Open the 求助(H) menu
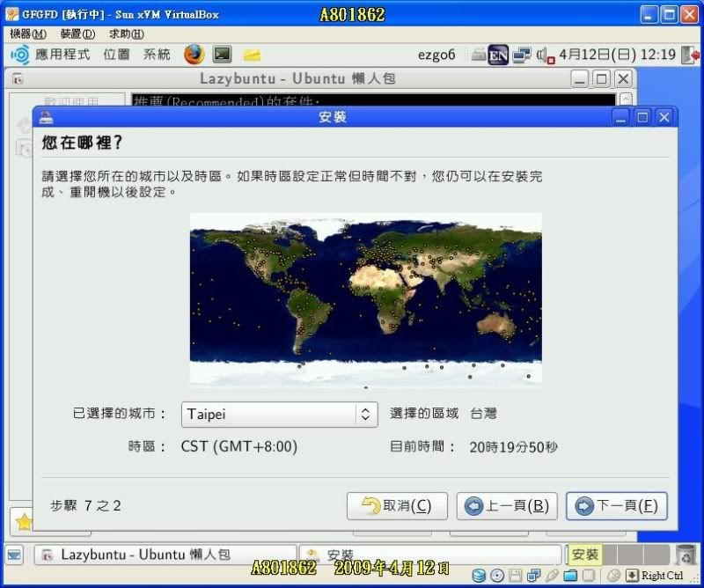 pyautogui.click(x=127, y=33)
